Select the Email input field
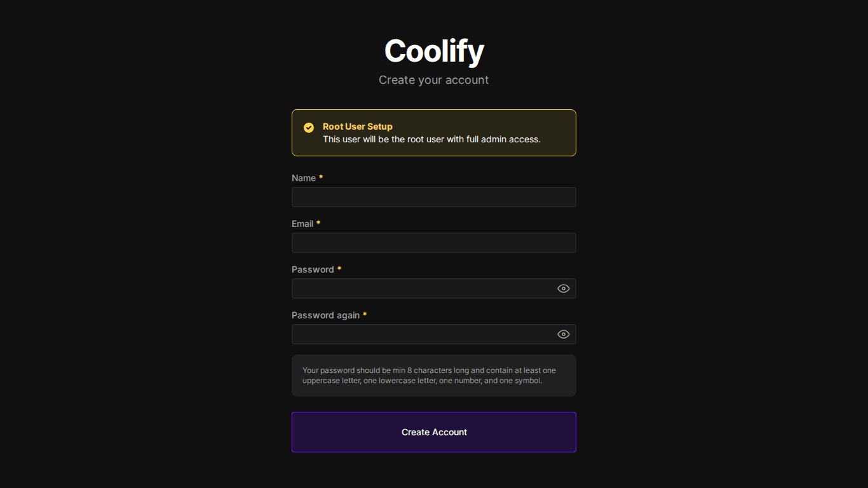 pyautogui.click(x=434, y=243)
